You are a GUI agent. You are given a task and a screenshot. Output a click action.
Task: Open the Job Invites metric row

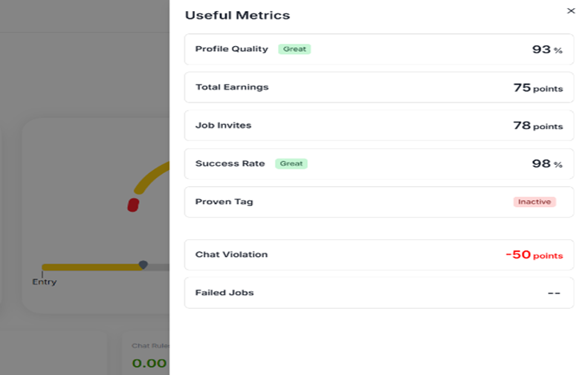tap(379, 125)
